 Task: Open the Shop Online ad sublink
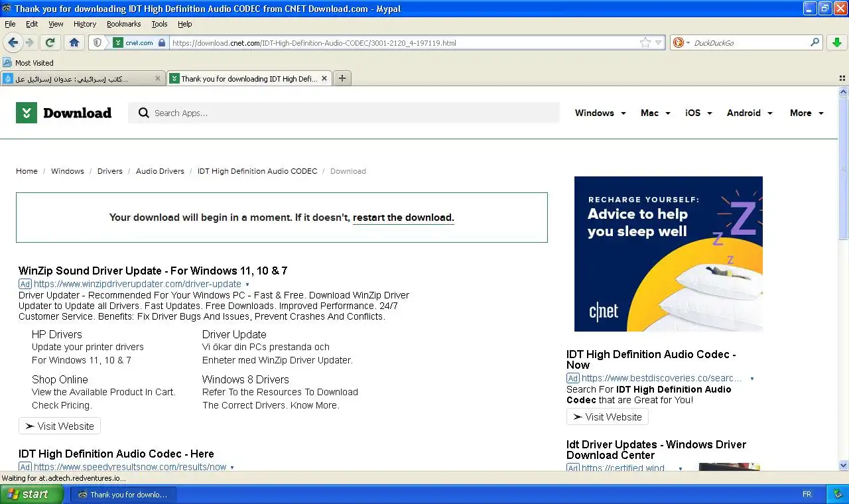coord(60,379)
